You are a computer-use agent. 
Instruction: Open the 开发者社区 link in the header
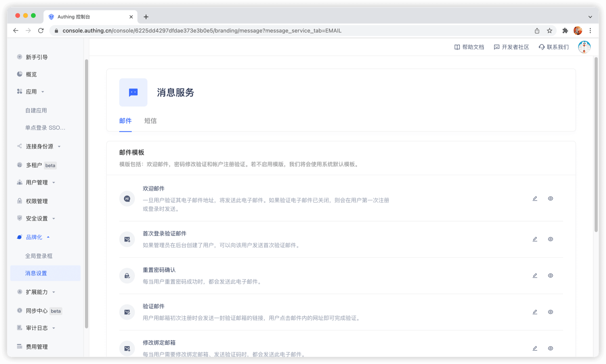(511, 47)
